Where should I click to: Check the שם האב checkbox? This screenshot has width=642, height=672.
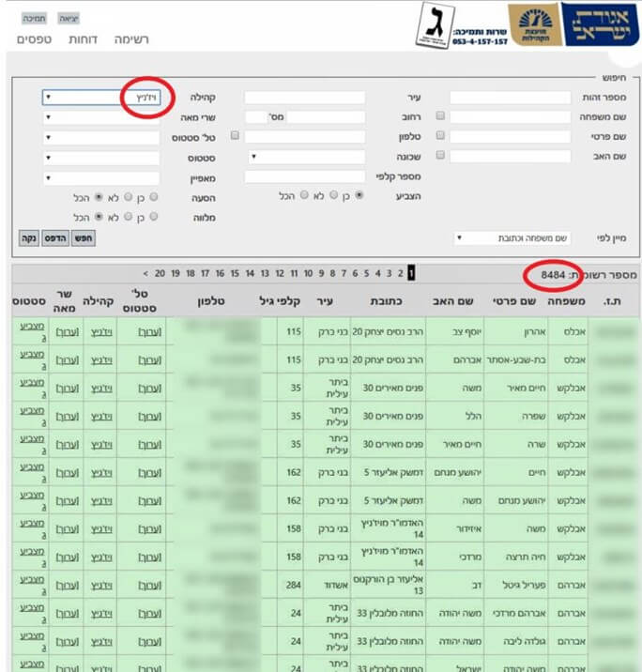tap(440, 156)
